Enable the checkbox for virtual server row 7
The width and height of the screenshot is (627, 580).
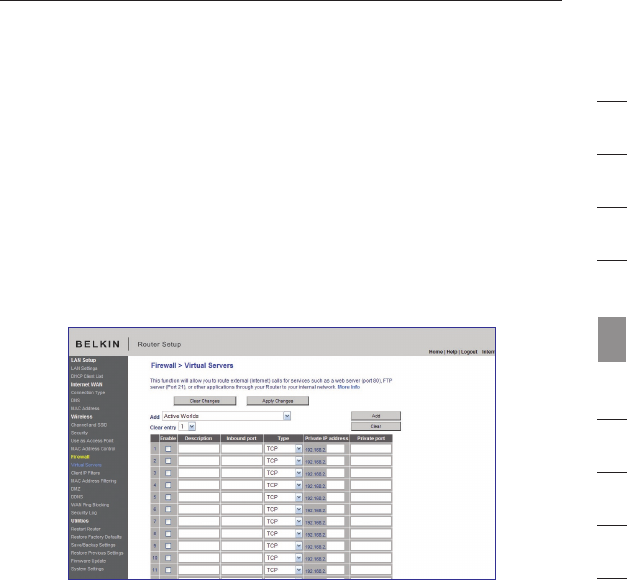[168, 522]
